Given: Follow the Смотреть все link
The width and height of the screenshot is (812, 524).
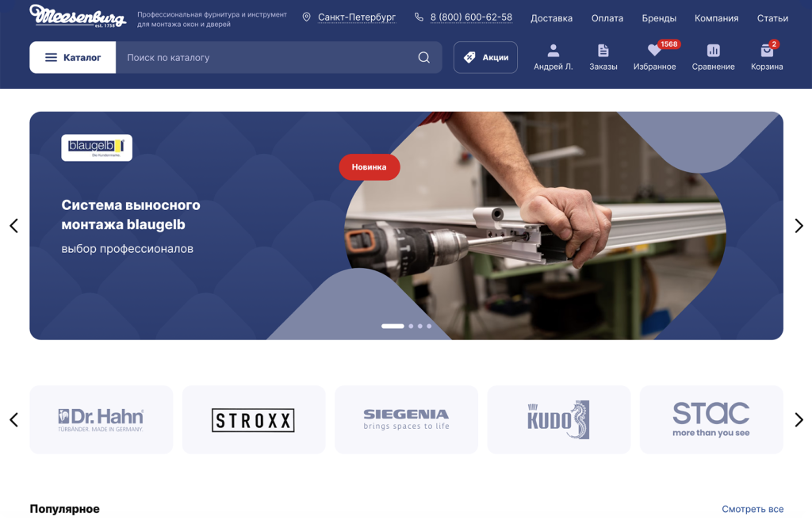Looking at the screenshot, I should (x=753, y=509).
